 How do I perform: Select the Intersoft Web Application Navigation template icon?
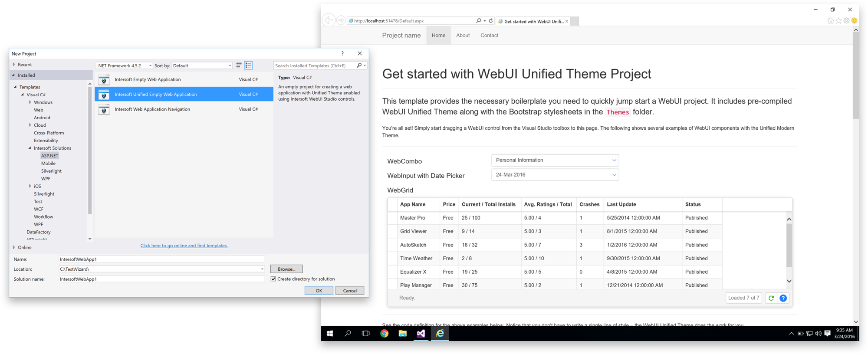click(x=104, y=110)
